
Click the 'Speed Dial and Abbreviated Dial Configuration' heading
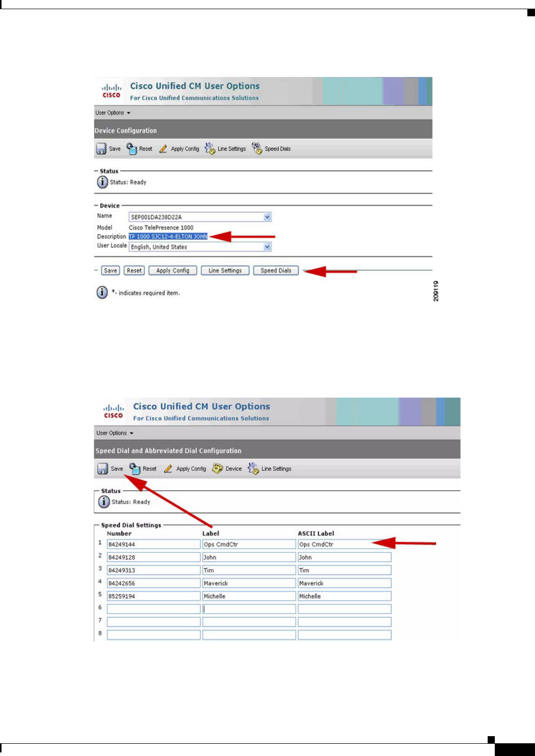pos(168,451)
